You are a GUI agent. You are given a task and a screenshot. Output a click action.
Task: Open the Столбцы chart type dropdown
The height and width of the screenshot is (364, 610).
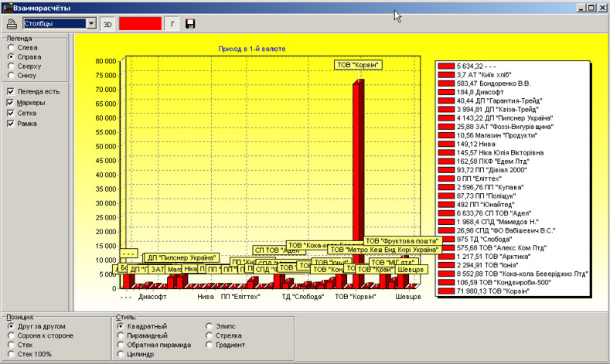click(92, 24)
